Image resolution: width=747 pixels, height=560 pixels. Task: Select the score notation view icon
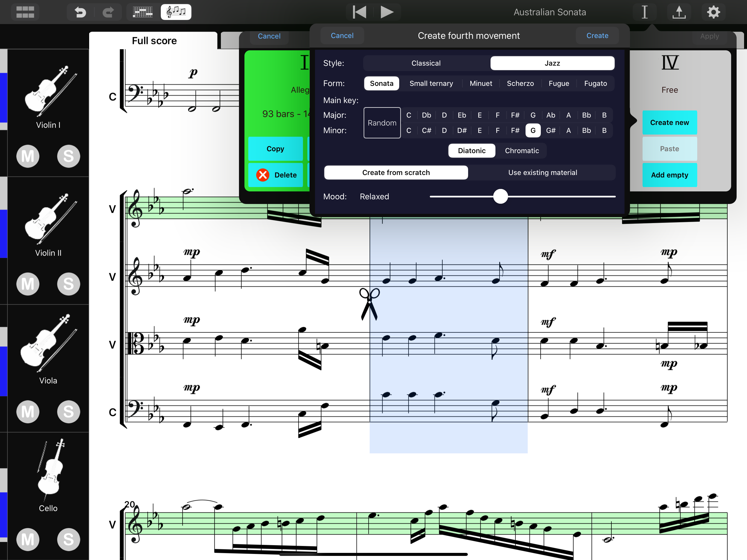pyautogui.click(x=176, y=12)
